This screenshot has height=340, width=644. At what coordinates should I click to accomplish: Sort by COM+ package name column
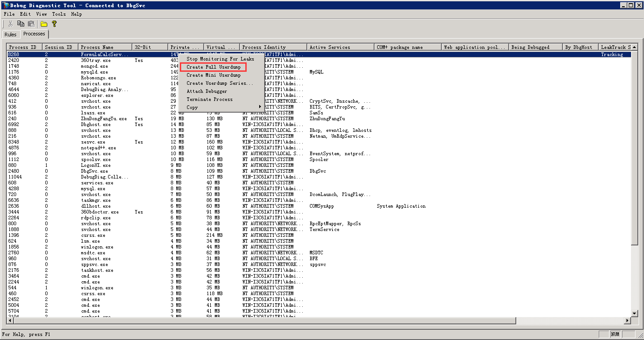pos(408,47)
